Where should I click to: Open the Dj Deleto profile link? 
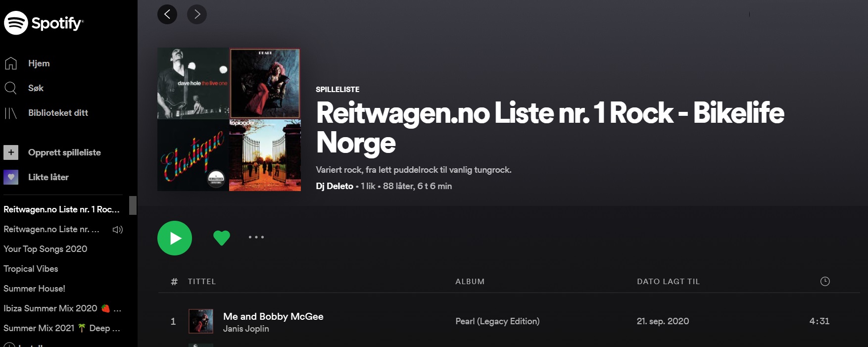(335, 186)
